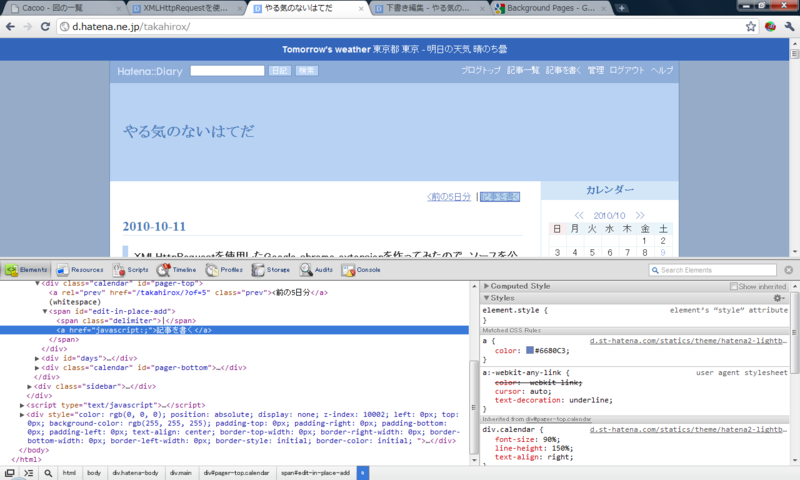
Task: Select an element to inspect with magnifier
Action: pyautogui.click(x=48, y=473)
